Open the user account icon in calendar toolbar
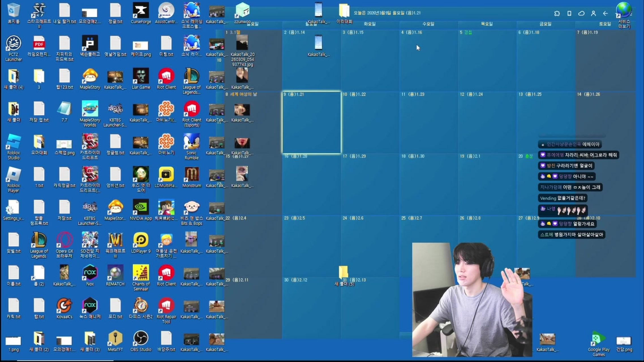Viewport: 644px width, 362px height. point(593,13)
